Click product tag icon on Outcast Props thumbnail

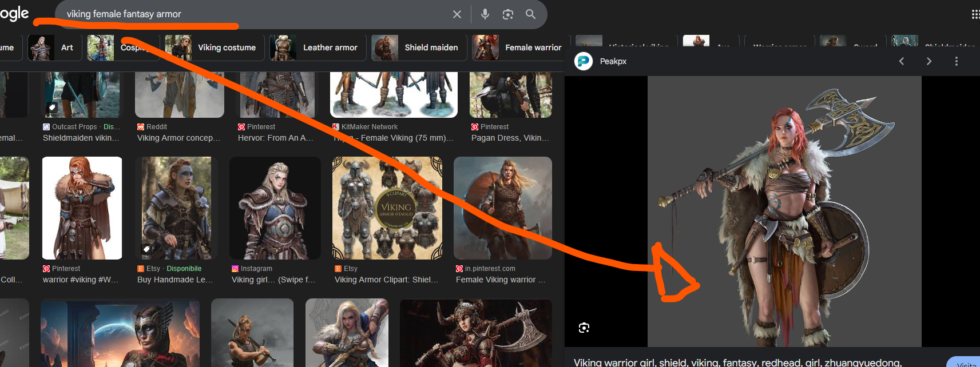click(x=51, y=107)
